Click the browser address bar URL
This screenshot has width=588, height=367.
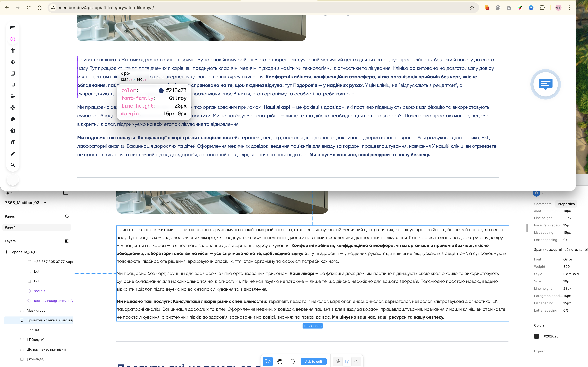[x=106, y=7]
